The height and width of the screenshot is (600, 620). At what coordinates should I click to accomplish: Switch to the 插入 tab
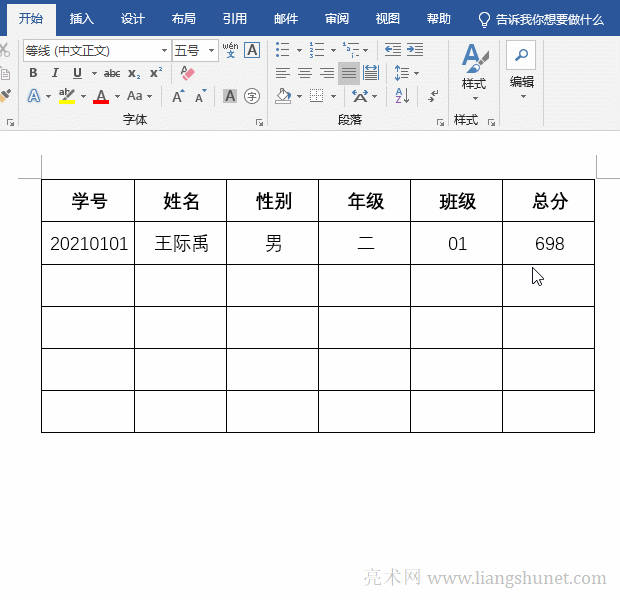click(81, 19)
